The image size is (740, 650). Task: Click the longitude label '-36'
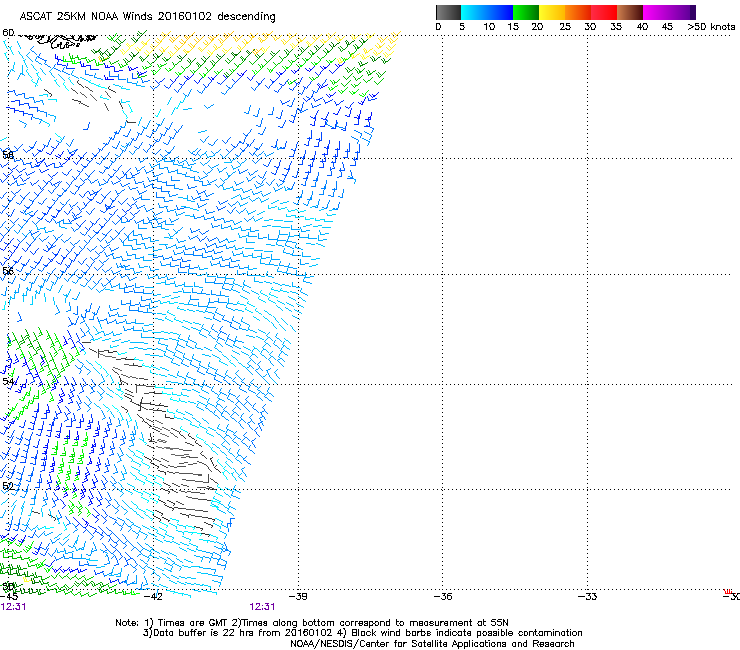coord(442,597)
